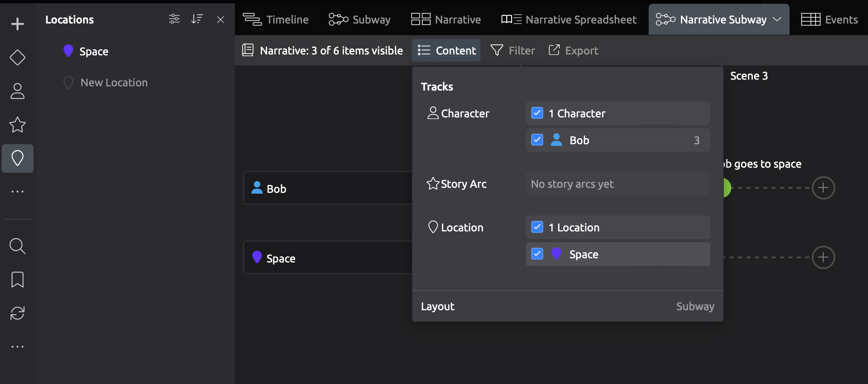
Task: Click the sync refresh icon
Action: pyautogui.click(x=17, y=313)
